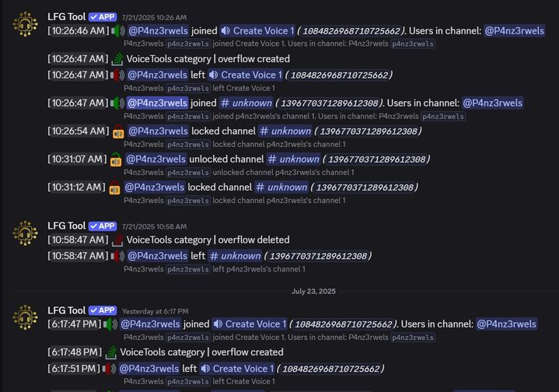The height and width of the screenshot is (392, 559).
Task: Click LFG Tool username on 10:58 AM message
Action: tap(67, 226)
